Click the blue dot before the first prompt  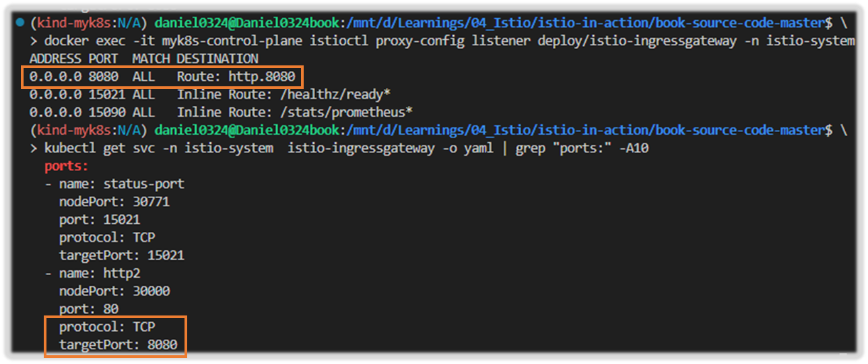pyautogui.click(x=21, y=23)
